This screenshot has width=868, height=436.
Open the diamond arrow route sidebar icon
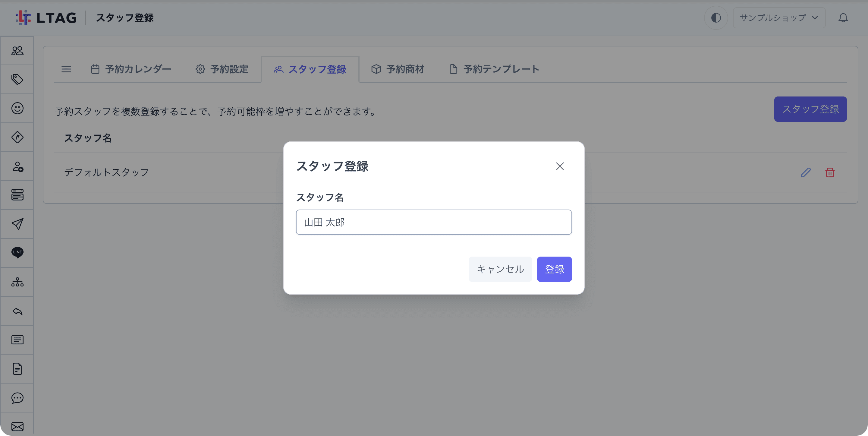[x=17, y=137]
